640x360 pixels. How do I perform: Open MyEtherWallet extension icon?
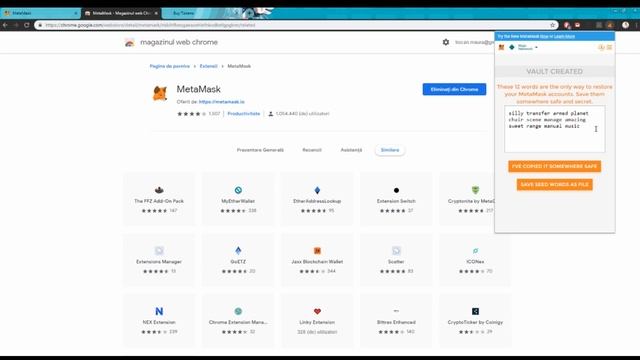pos(238,190)
